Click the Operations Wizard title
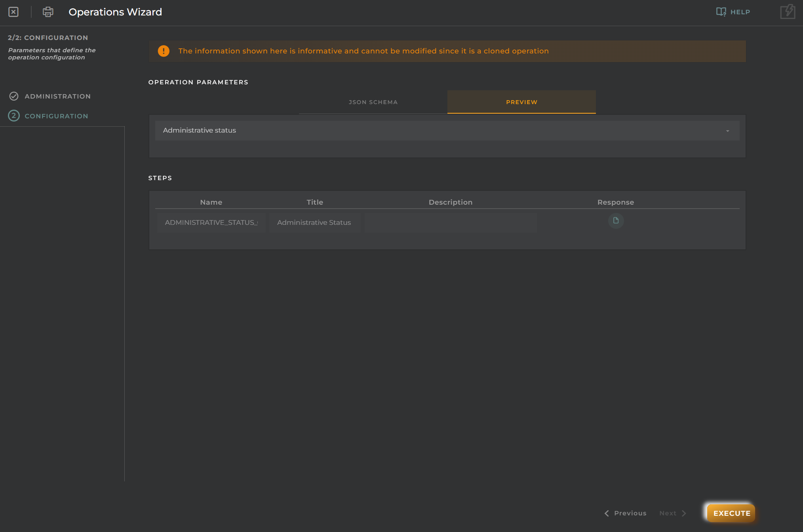803x532 pixels. (115, 12)
